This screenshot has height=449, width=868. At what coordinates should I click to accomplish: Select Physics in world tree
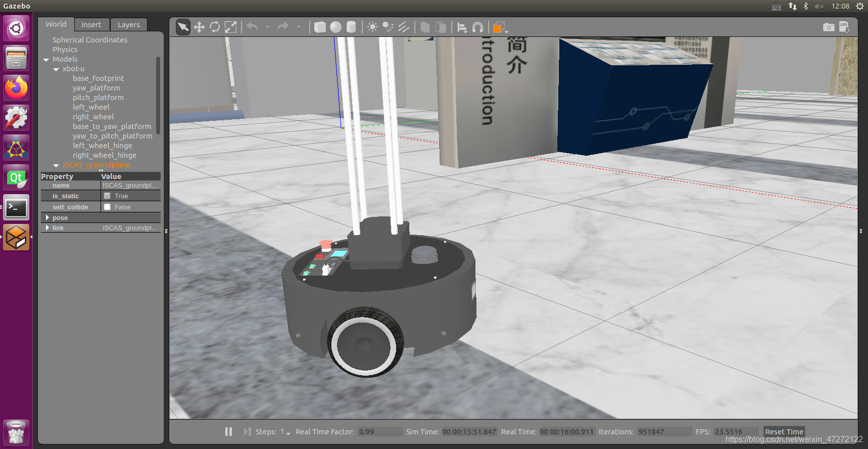coord(65,50)
